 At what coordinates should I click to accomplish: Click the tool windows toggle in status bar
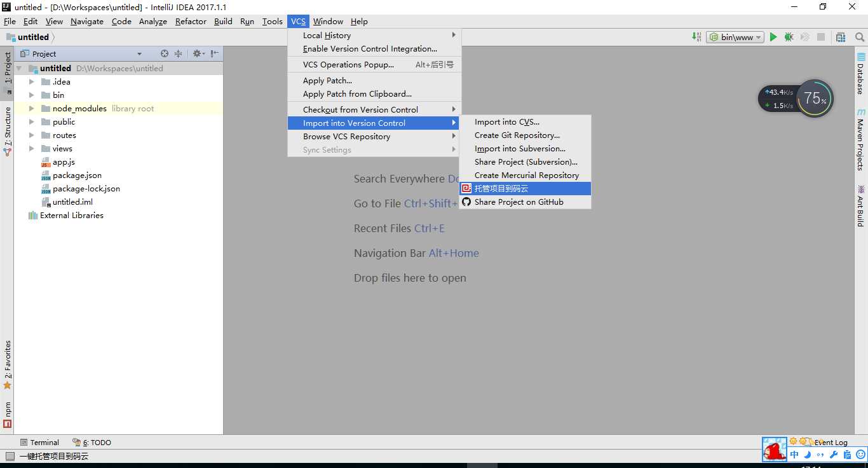(10, 456)
